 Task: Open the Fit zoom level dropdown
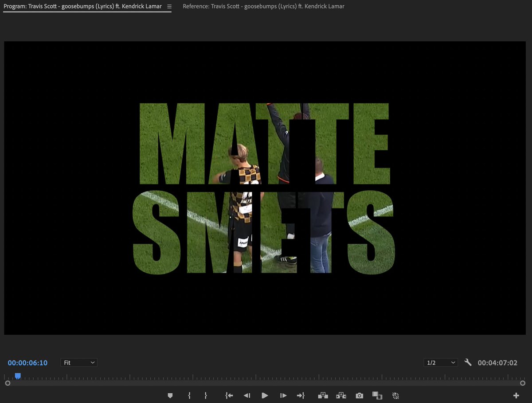[79, 363]
